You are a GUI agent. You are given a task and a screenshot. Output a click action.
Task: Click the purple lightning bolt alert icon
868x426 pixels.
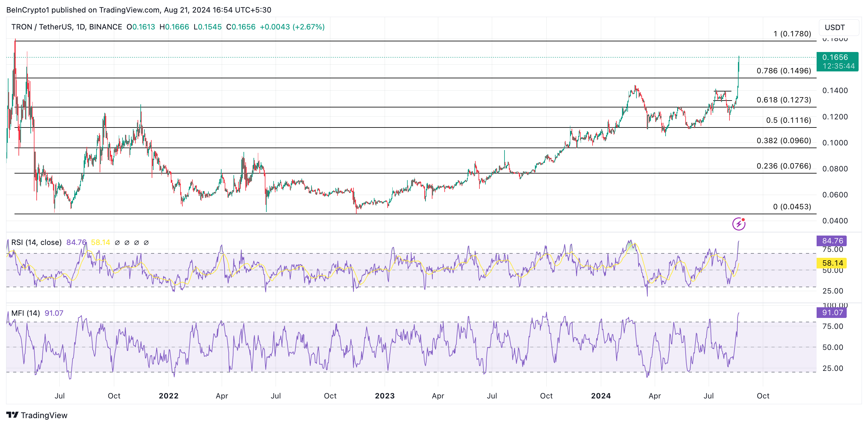[739, 224]
